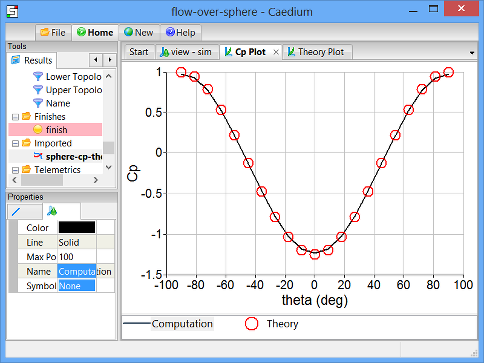Open the document tab list dropdown arrow
The image size is (484, 363).
[472, 53]
